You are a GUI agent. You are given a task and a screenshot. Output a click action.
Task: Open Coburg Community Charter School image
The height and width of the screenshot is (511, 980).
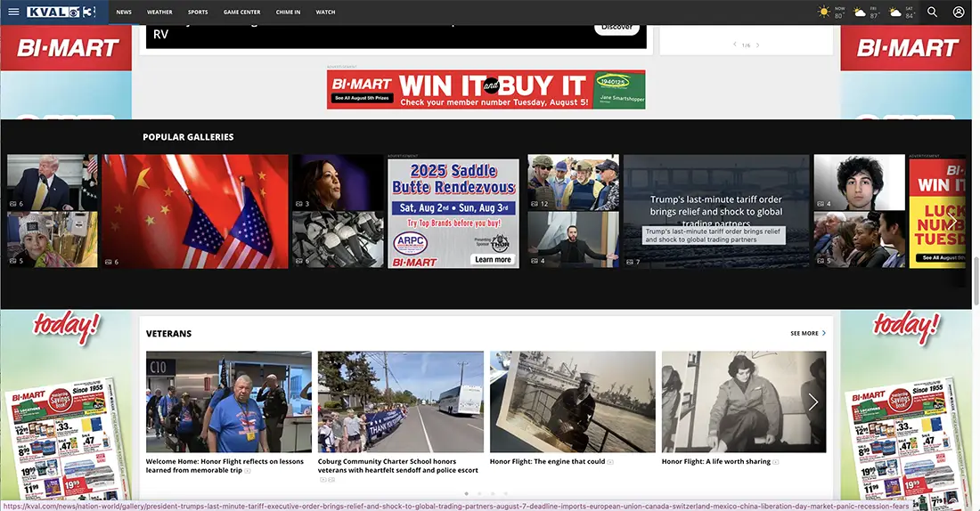pyautogui.click(x=401, y=401)
